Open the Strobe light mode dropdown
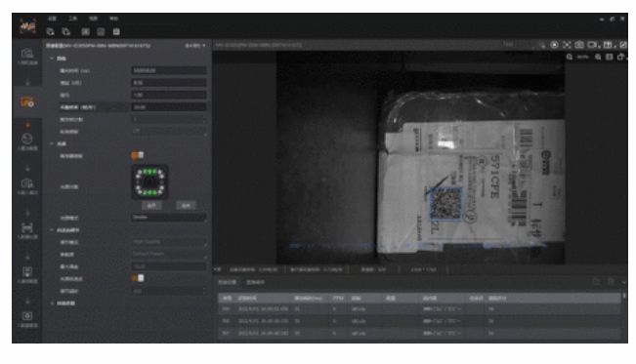 click(x=168, y=218)
